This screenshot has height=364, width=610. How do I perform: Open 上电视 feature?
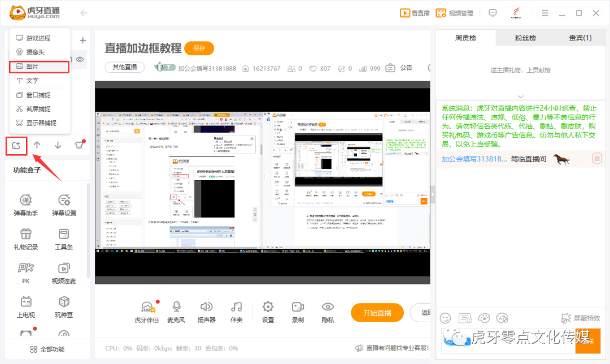(26, 307)
